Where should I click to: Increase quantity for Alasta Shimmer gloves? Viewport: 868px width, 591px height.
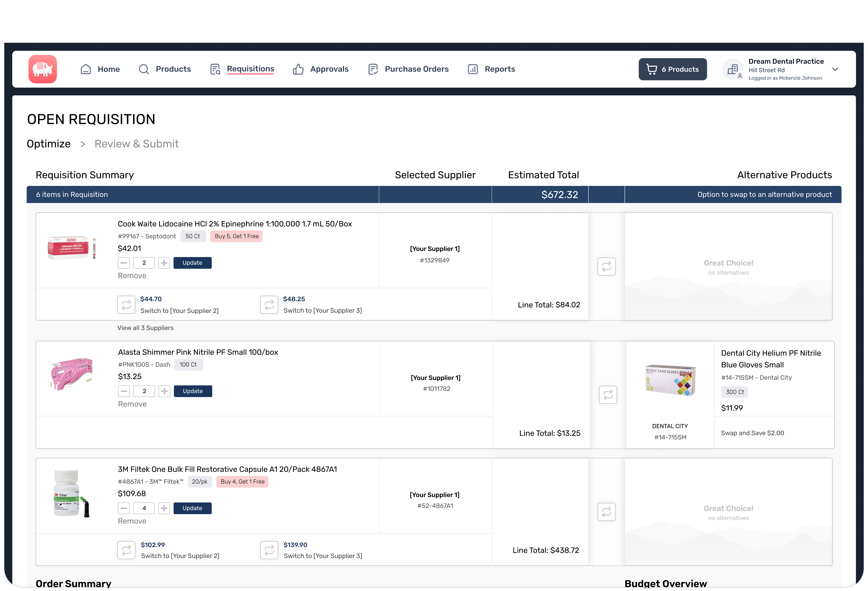164,391
